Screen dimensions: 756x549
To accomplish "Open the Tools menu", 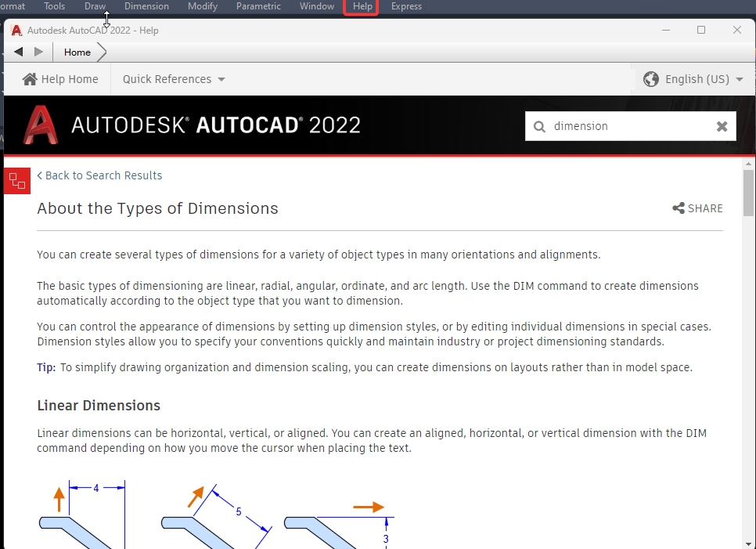I will 55,6.
